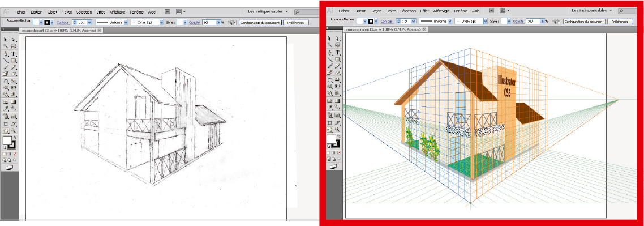
Task: Select the Direct Selection tool in left window
Action: point(14,40)
